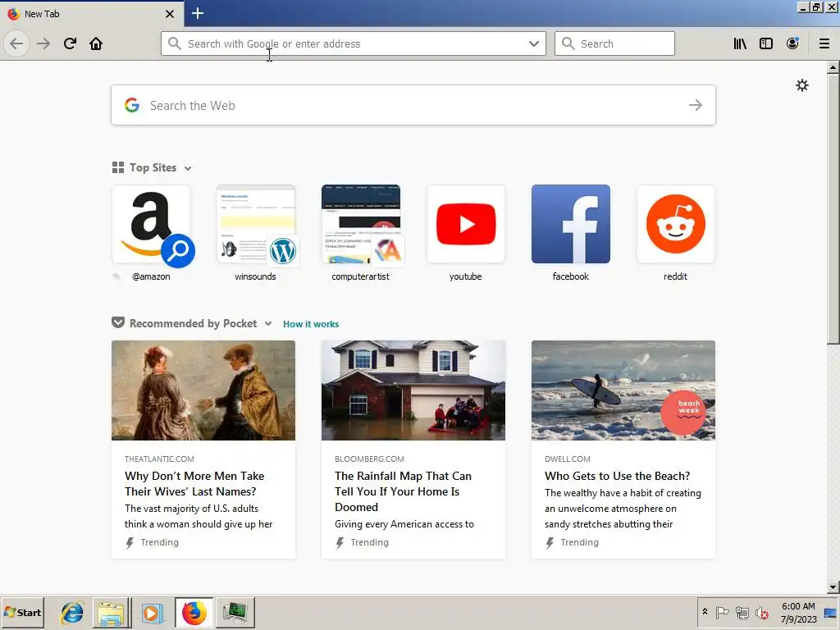Click the @amazon label

[x=151, y=276]
